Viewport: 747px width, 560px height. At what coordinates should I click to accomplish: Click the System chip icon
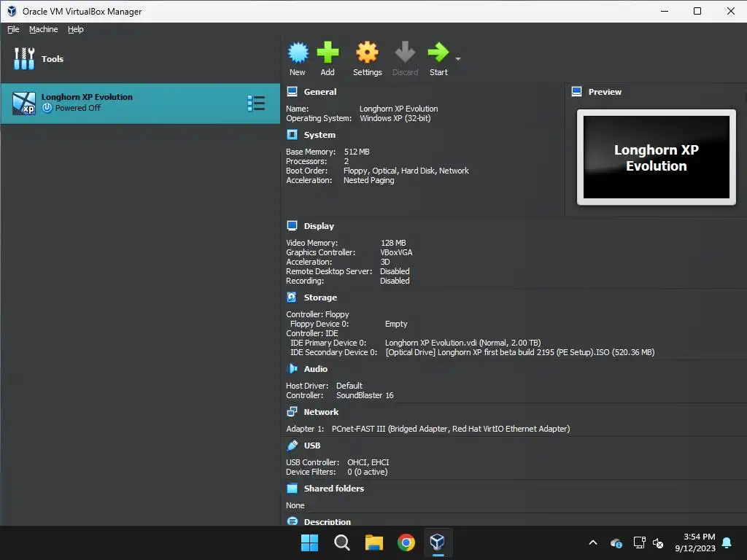pos(292,135)
